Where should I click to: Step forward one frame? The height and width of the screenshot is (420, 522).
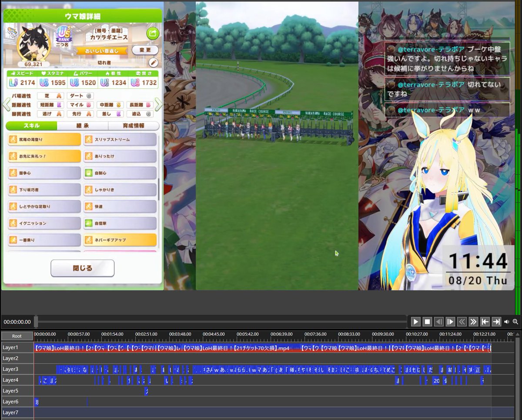450,322
